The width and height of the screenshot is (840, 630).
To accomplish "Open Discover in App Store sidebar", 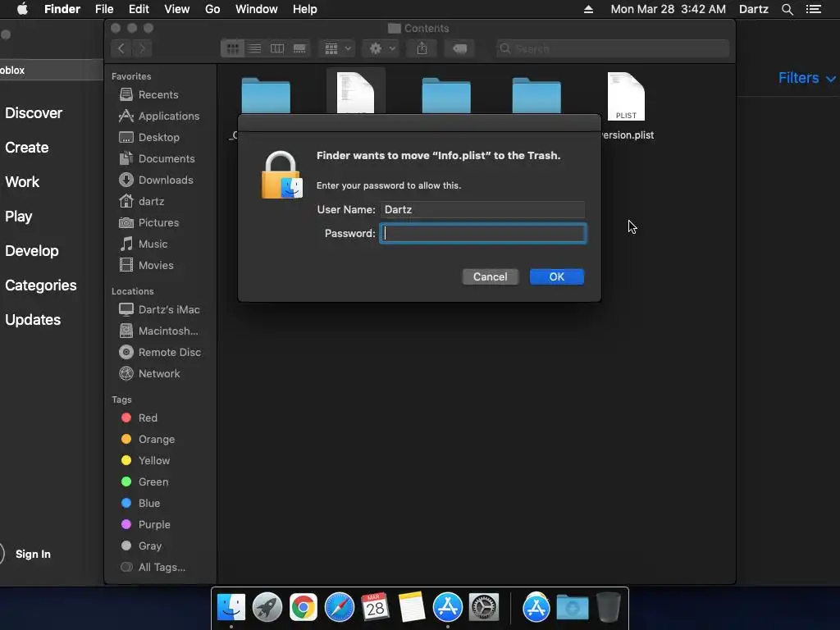I will (x=33, y=113).
